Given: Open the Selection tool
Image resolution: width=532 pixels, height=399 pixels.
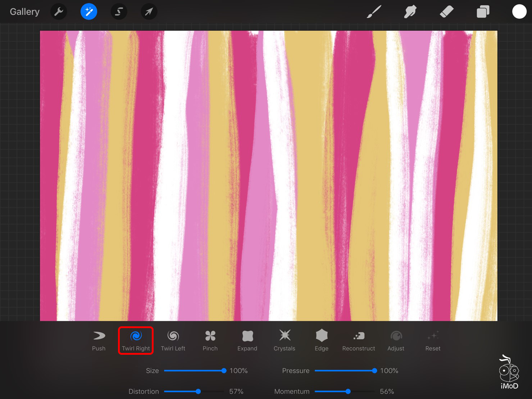Looking at the screenshot, I should click(x=119, y=12).
